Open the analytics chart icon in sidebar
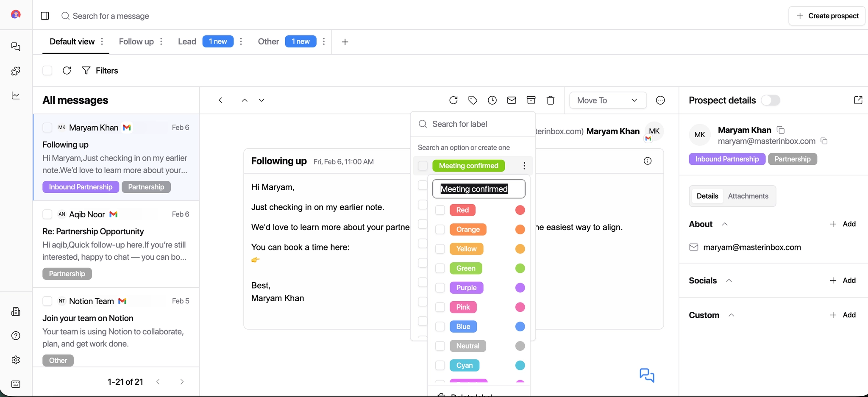868x397 pixels. coord(16,96)
